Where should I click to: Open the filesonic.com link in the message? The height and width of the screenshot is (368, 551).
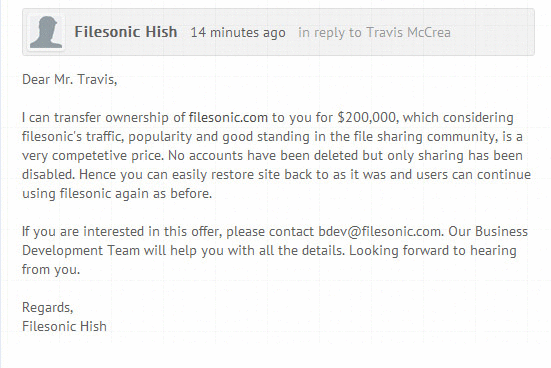tap(228, 117)
